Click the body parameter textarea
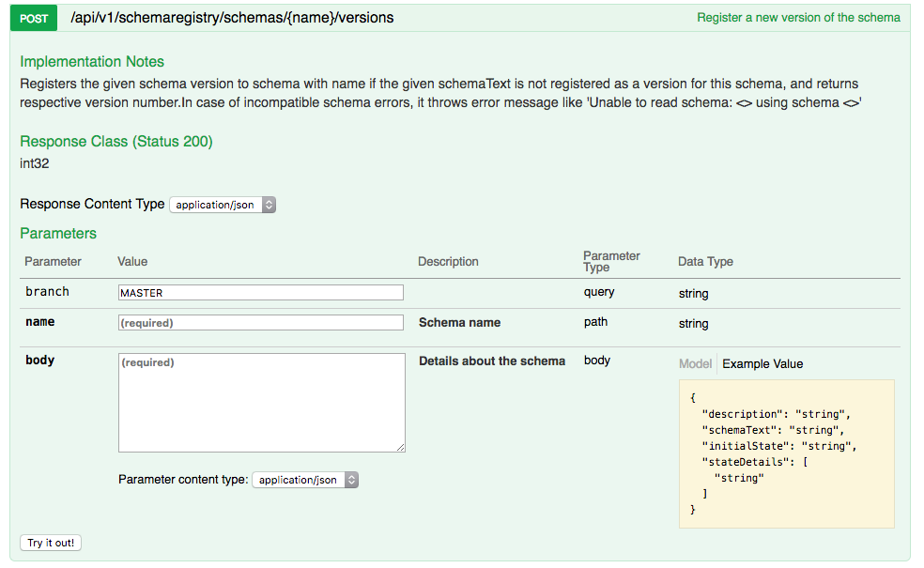The height and width of the screenshot is (568, 924). pyautogui.click(x=260, y=404)
